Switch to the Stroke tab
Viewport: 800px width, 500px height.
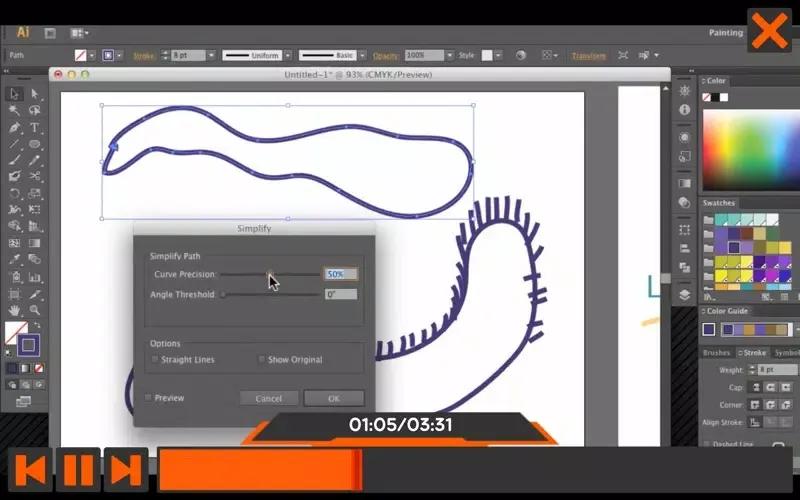tap(752, 353)
